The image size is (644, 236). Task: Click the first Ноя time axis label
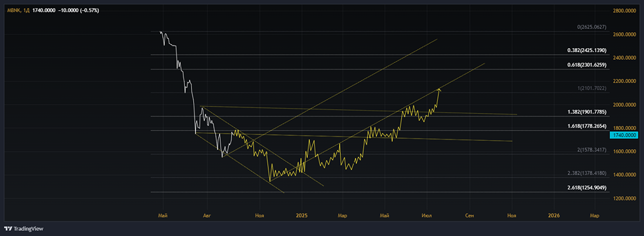pos(259,215)
